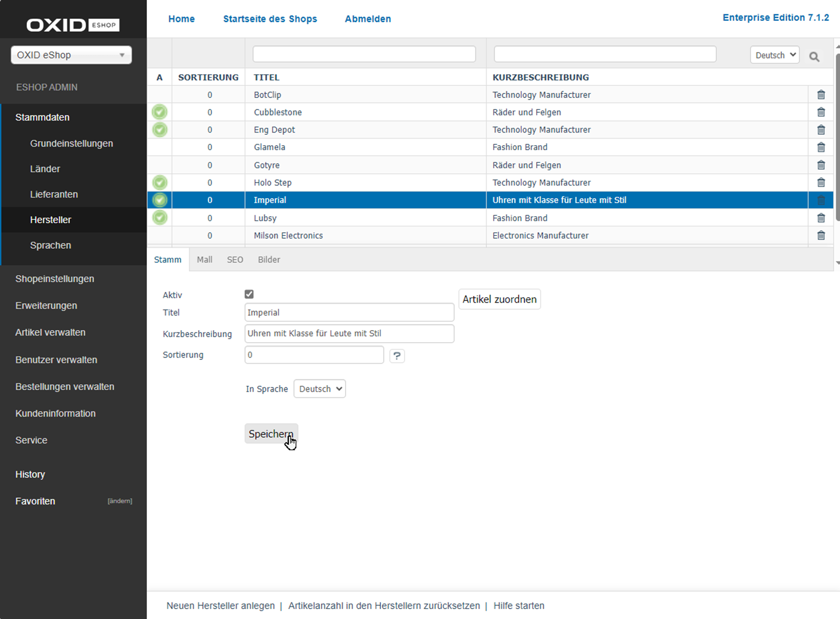The width and height of the screenshot is (840, 619).
Task: Uncheck the Aktiv checkbox
Action: click(249, 294)
